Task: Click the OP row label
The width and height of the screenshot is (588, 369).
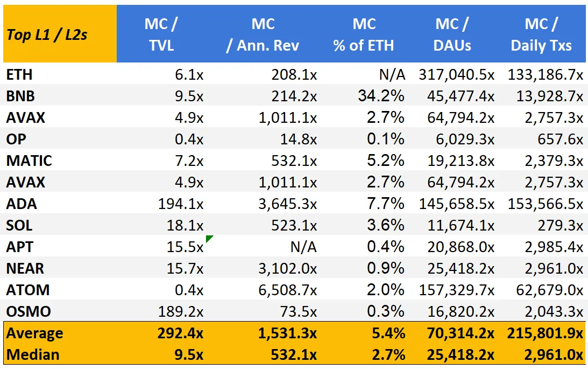Action: [16, 139]
